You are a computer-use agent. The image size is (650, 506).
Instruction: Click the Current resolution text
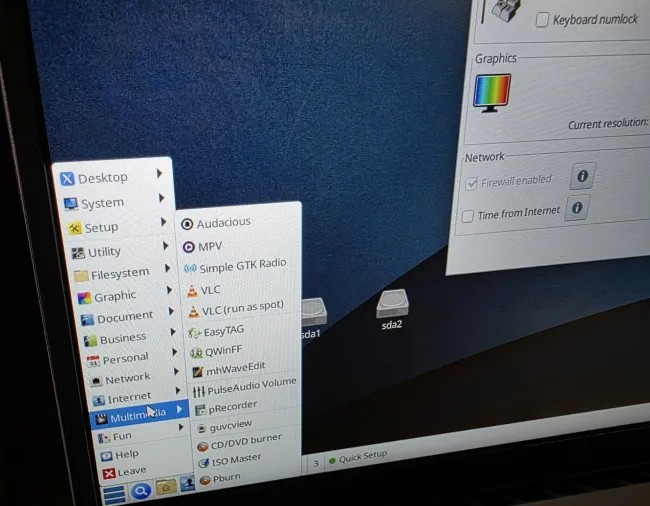(x=607, y=123)
